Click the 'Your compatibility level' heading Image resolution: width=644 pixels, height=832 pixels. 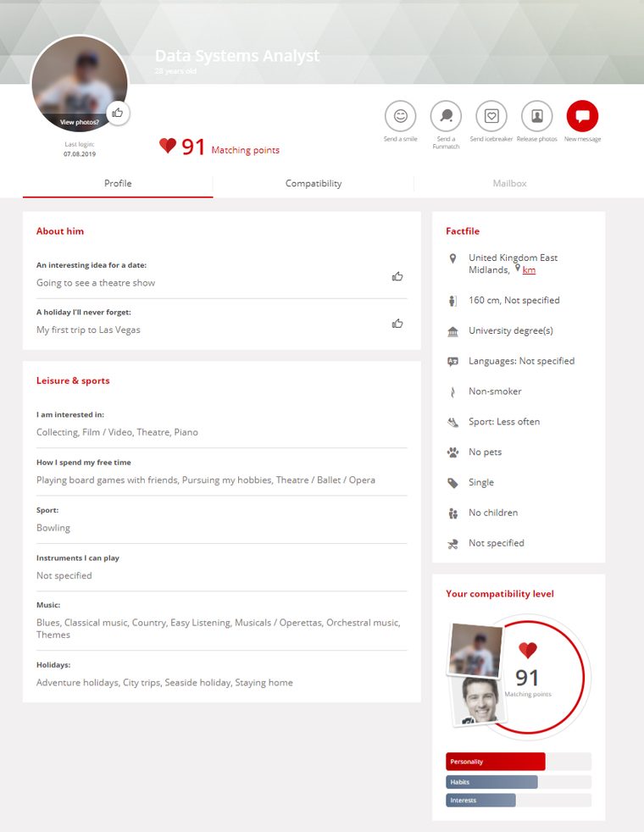[x=500, y=594]
